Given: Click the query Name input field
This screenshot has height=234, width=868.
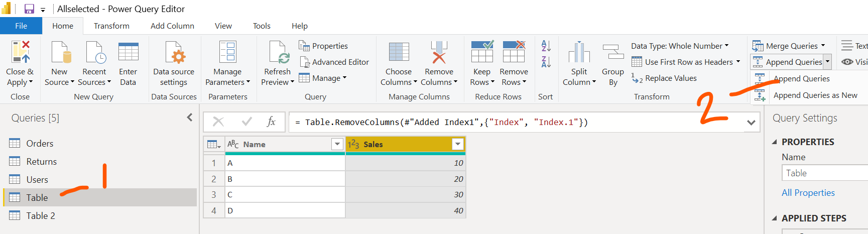Looking at the screenshot, I should [x=825, y=173].
